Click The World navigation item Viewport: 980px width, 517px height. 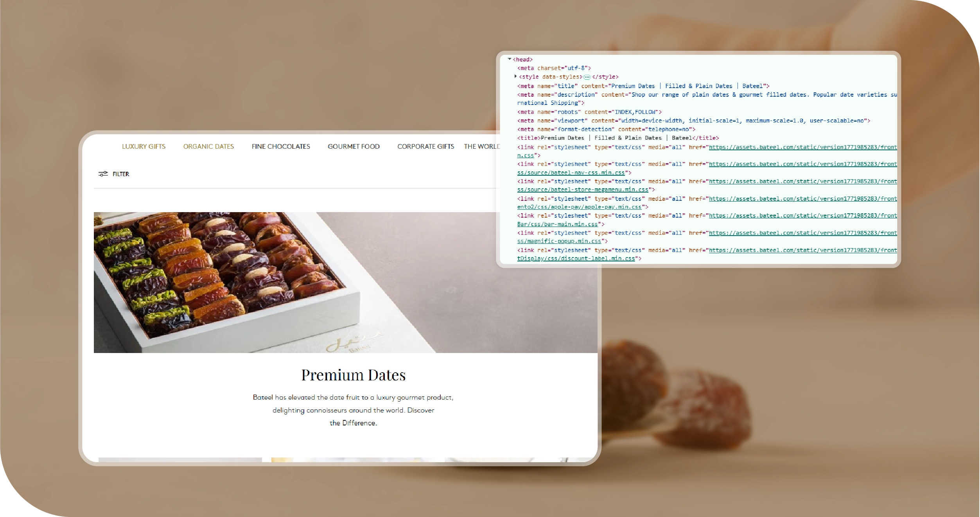(481, 146)
